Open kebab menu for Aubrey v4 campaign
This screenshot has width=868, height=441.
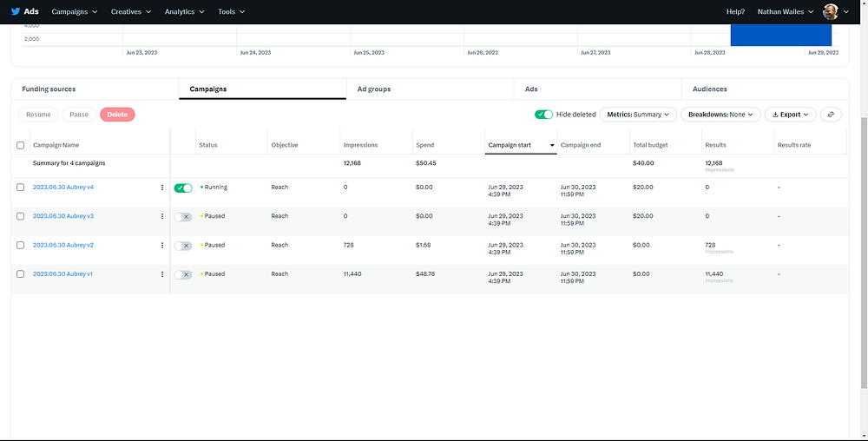tap(162, 188)
